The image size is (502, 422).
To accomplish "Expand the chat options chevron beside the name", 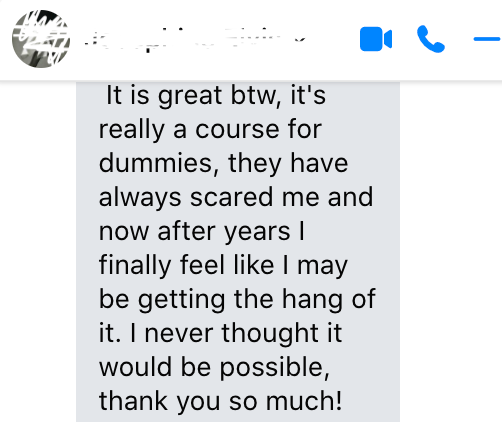I will (x=300, y=40).
